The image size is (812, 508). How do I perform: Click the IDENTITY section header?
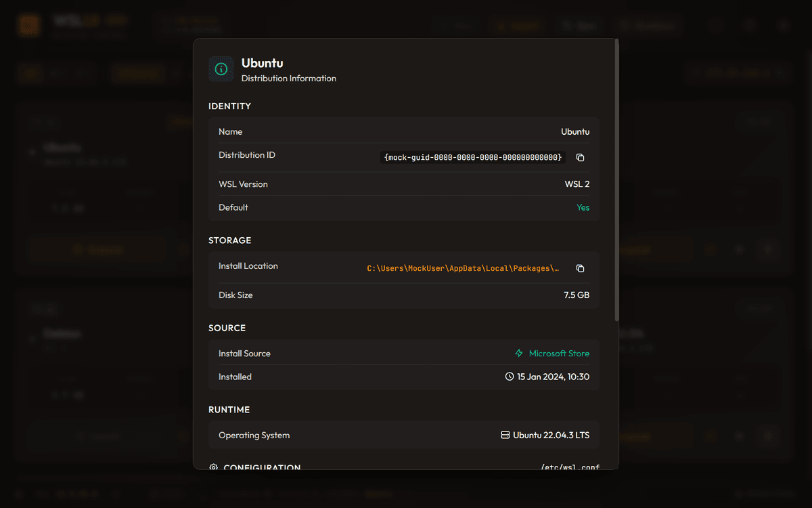pos(229,106)
